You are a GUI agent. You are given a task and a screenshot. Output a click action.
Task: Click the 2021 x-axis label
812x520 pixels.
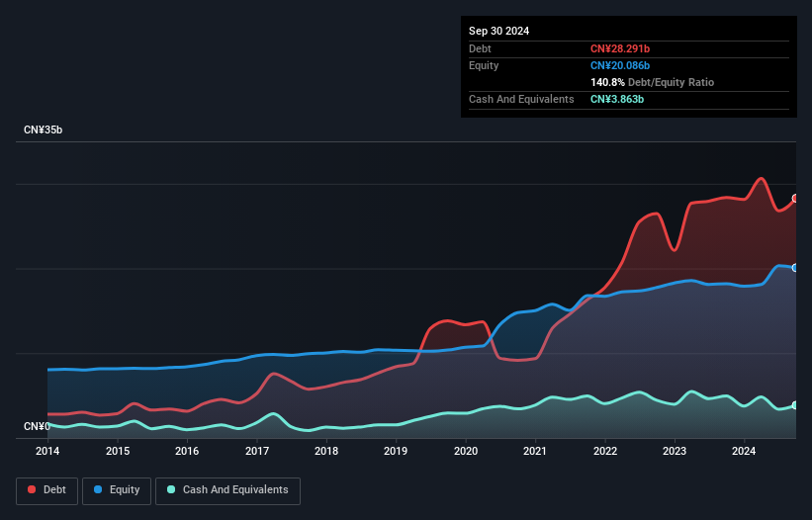point(535,451)
